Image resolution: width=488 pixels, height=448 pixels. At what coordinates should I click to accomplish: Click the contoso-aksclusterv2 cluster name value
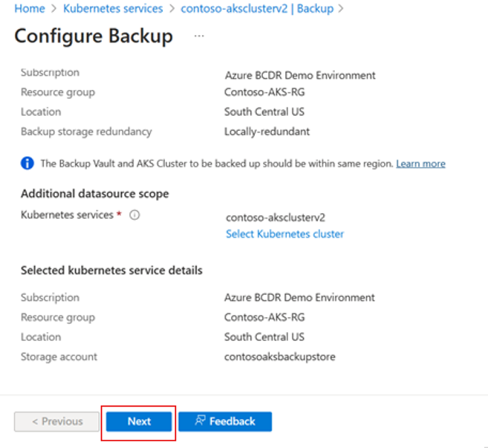tap(275, 218)
